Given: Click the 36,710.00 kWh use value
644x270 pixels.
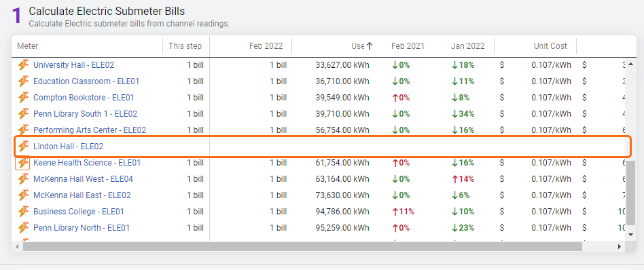Looking at the screenshot, I should click(342, 81).
